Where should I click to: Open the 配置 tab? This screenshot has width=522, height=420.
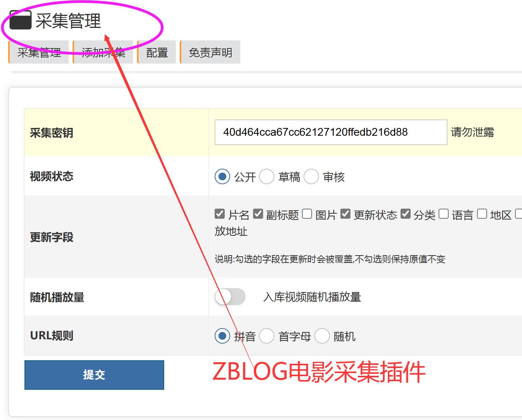pyautogui.click(x=157, y=52)
